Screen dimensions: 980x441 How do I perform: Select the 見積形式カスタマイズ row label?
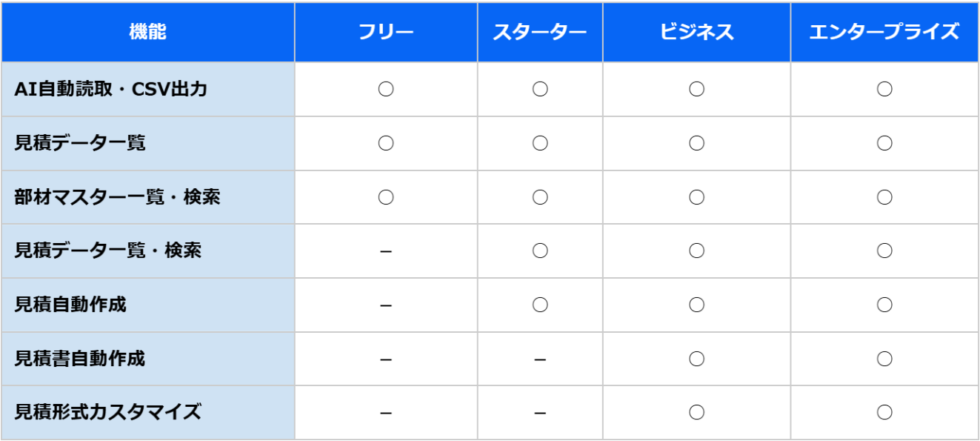tap(108, 412)
